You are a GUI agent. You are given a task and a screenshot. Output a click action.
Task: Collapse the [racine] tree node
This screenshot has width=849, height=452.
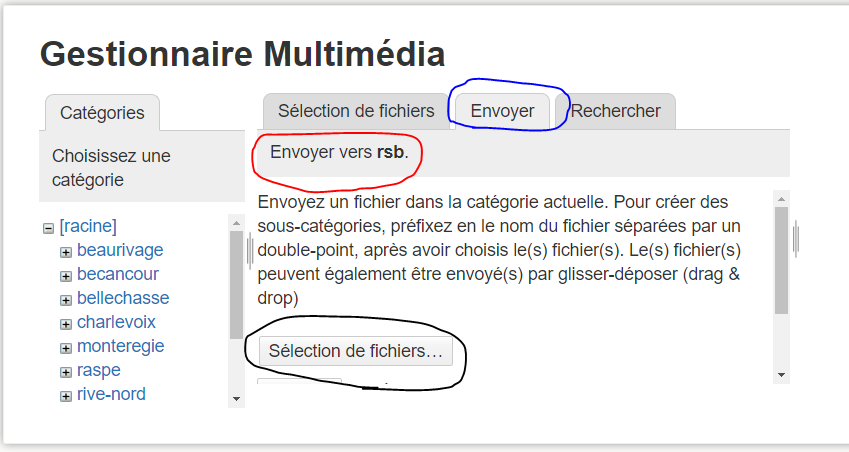[48, 228]
